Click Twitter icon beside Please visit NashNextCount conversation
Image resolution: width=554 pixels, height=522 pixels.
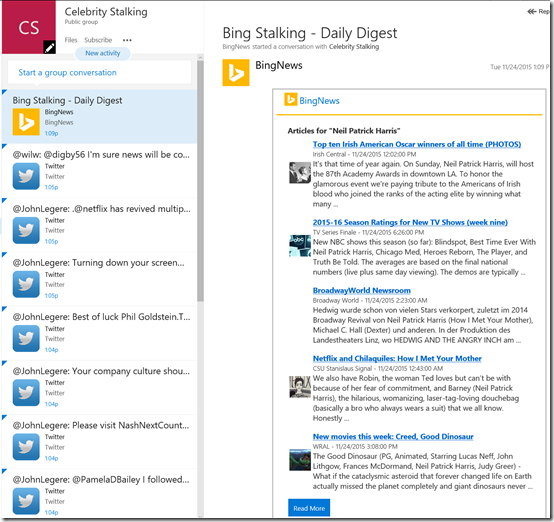(26, 447)
